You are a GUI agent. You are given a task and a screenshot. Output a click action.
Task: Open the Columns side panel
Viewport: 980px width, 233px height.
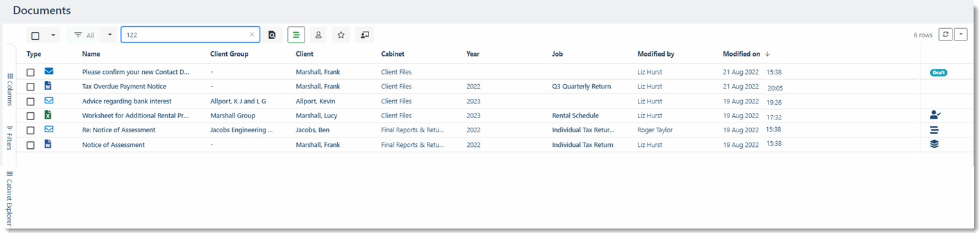click(10, 89)
